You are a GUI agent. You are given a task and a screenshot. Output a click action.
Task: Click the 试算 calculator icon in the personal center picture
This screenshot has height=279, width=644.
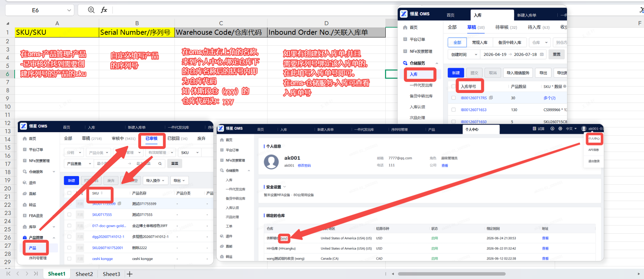pos(534,128)
